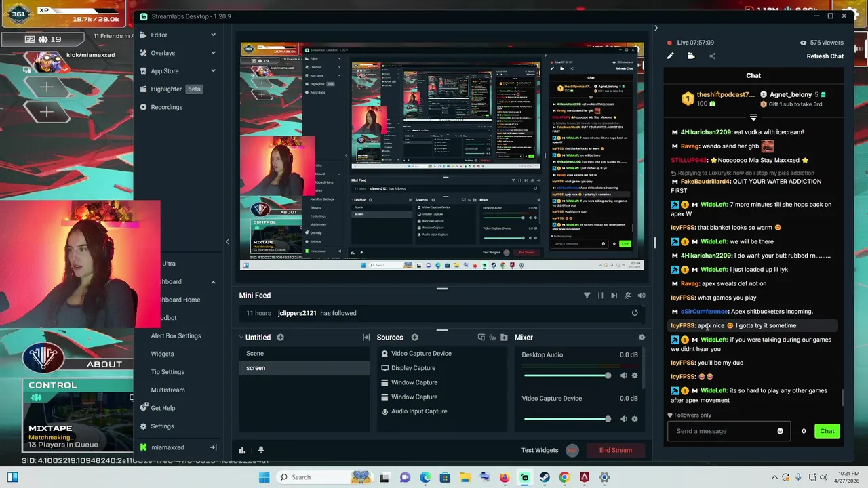The width and height of the screenshot is (868, 488).
Task: Click Refresh Chat
Action: click(x=825, y=56)
